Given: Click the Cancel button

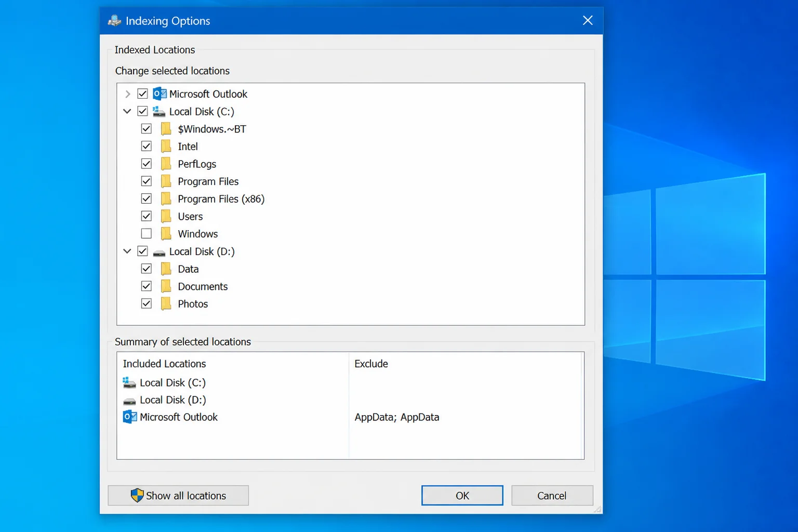Looking at the screenshot, I should (552, 496).
